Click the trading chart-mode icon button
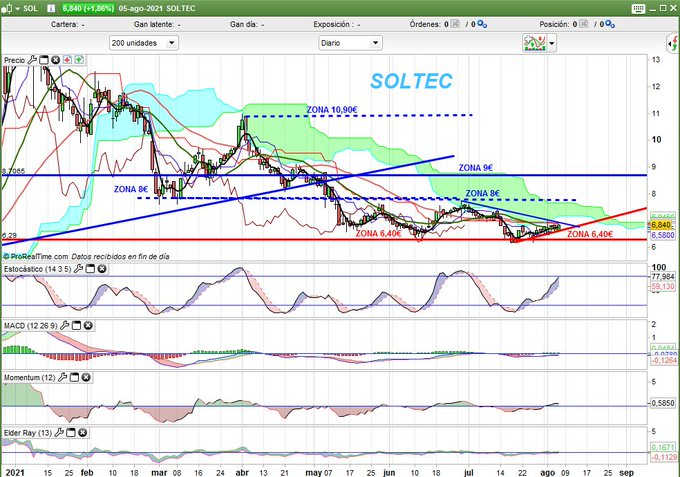680x477 pixels. [x=535, y=43]
